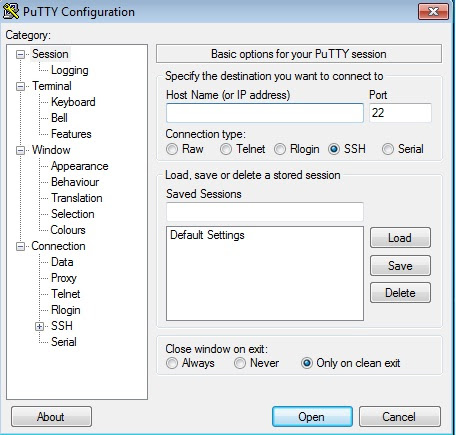Viewport: 456px width, 435px height.
Task: Focus the Host Name input field
Action: [x=265, y=113]
